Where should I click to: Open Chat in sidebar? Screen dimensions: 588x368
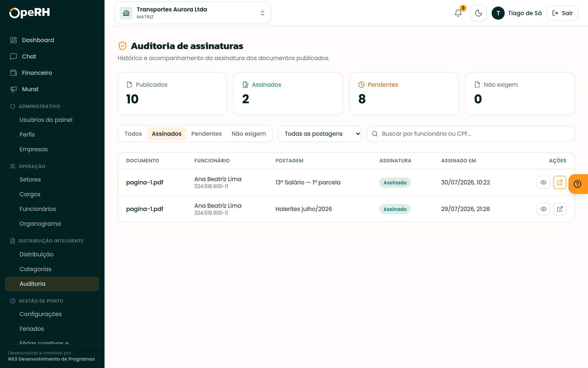52,56
